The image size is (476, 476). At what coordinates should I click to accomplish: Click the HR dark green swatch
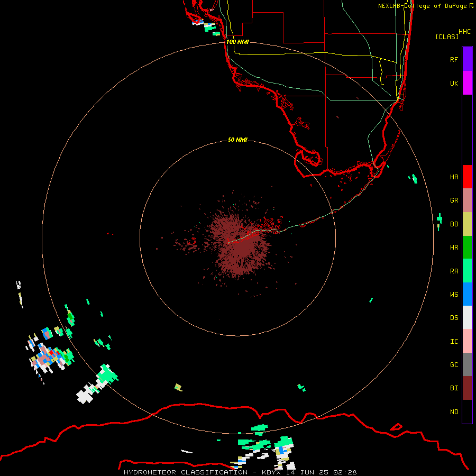(467, 247)
